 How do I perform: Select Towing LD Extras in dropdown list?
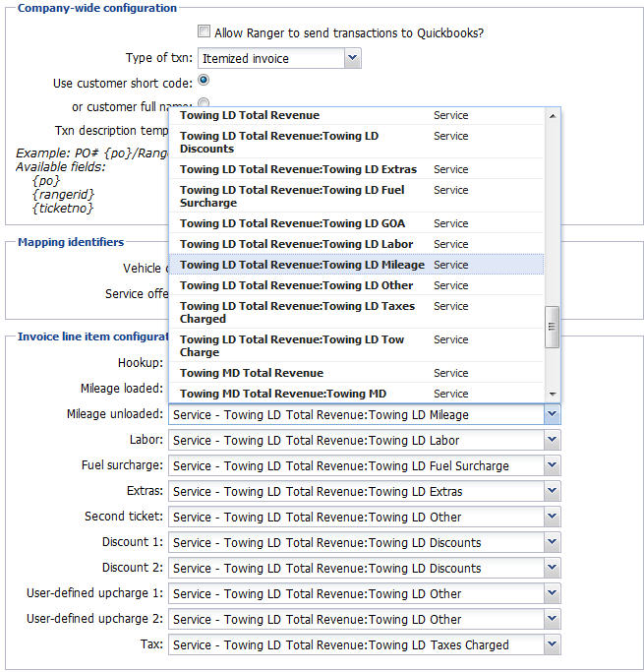click(x=296, y=169)
